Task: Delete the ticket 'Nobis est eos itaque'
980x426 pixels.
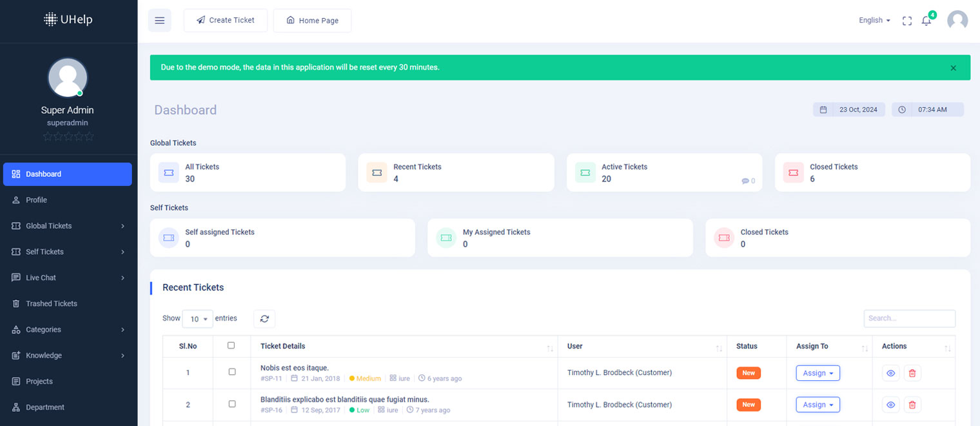Action: pos(912,373)
